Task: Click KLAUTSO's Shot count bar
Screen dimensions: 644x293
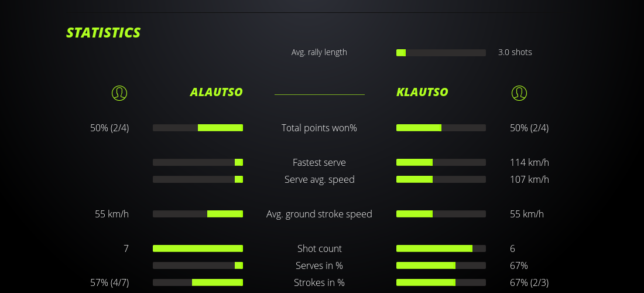Action: 441,248
